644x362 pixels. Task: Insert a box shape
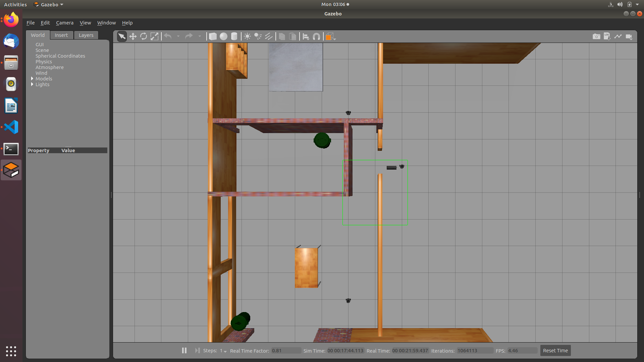213,36
